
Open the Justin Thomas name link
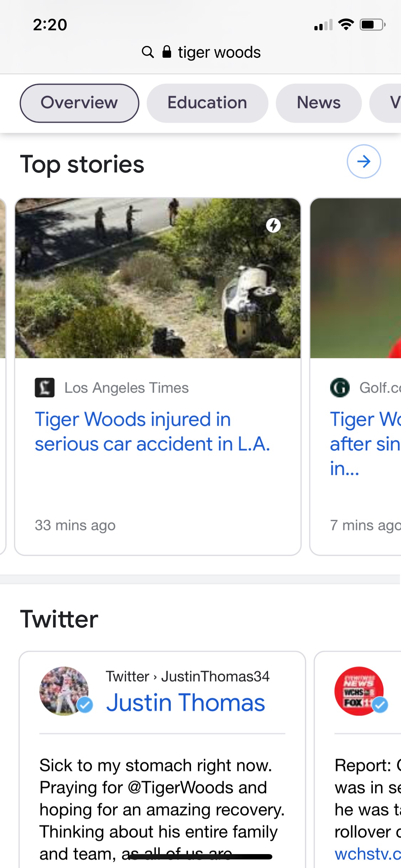coord(185,703)
